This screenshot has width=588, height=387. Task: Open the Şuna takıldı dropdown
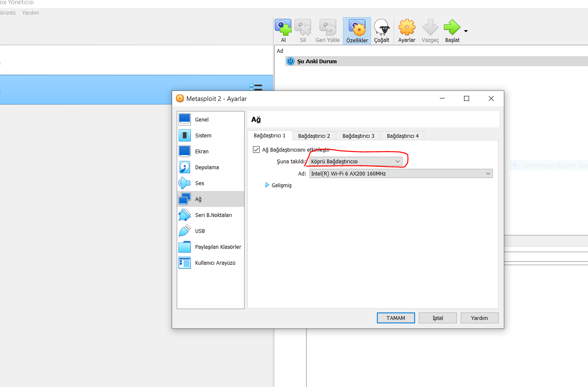click(x=356, y=161)
